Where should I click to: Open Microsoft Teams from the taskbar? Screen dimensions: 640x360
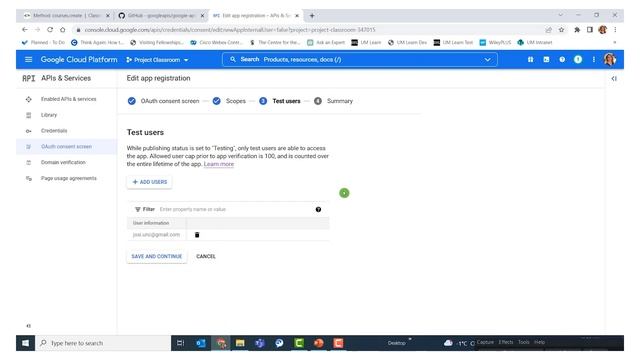point(260,343)
